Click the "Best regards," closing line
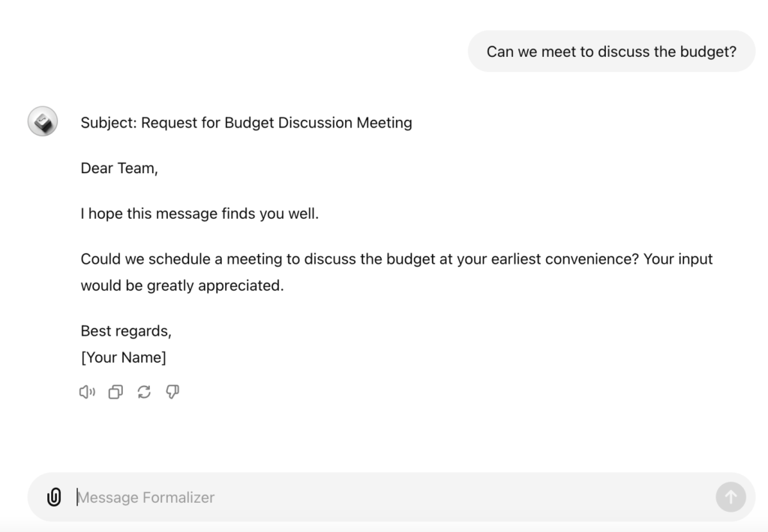 click(x=126, y=331)
